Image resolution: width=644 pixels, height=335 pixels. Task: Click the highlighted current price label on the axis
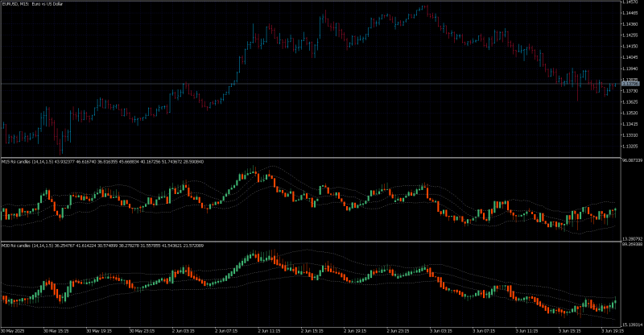click(631, 84)
